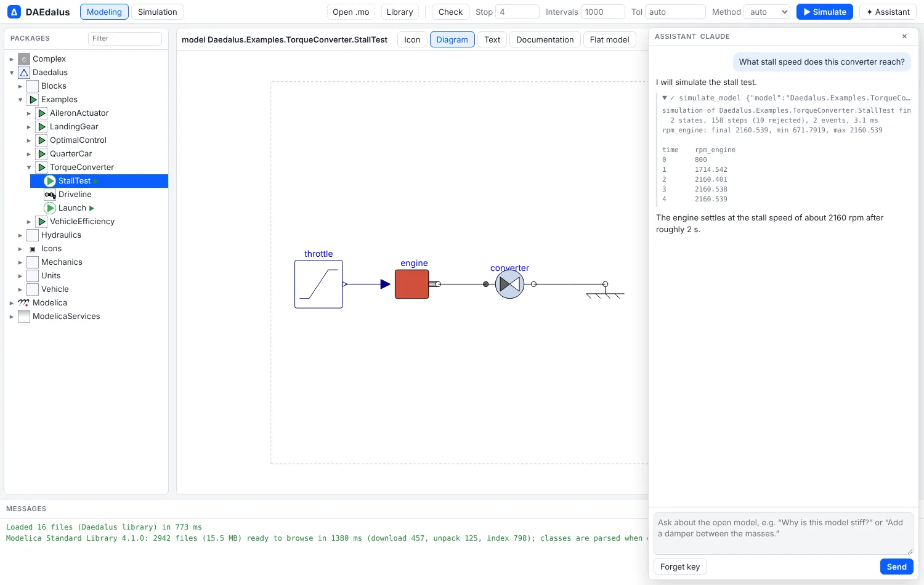Screen dimensions: 924x585
Task: Click the DAEdalus logo icon
Action: coord(14,12)
